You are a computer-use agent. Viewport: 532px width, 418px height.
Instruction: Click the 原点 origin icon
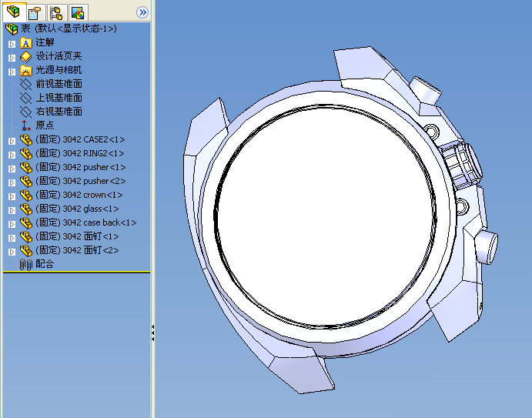[25, 125]
